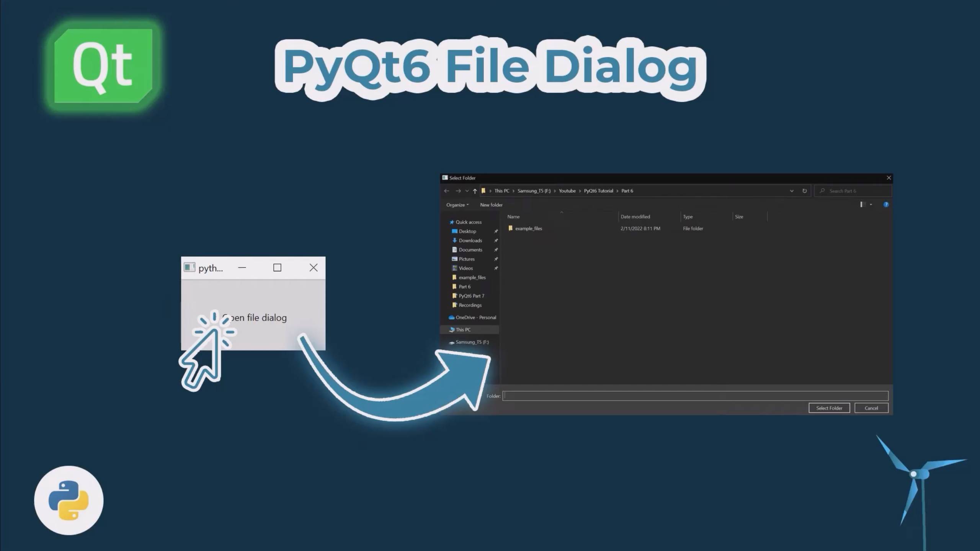Open the Organize dropdown menu
980x551 pixels.
(x=457, y=205)
